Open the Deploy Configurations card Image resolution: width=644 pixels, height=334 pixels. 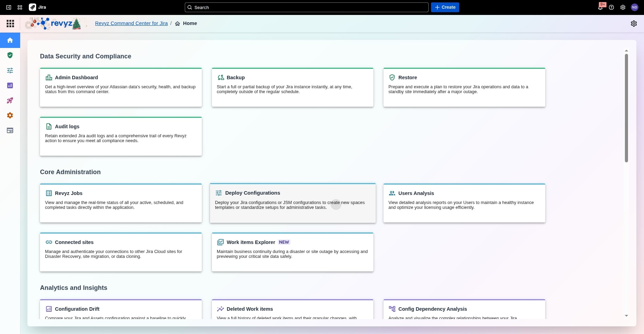point(292,203)
